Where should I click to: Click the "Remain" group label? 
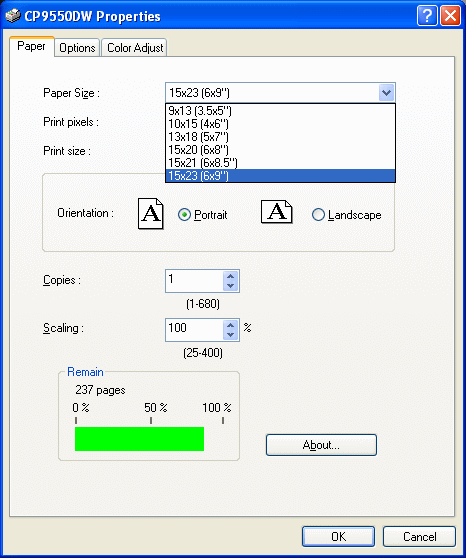[85, 372]
